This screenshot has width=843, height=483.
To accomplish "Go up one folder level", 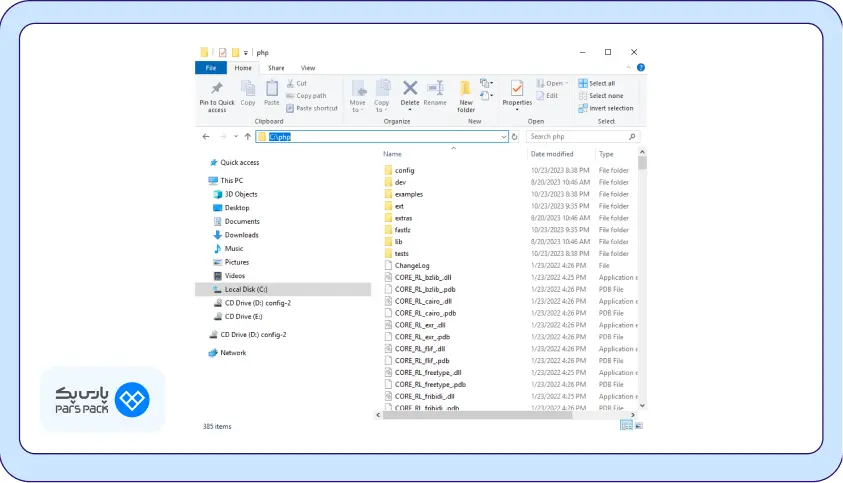I will (247, 137).
